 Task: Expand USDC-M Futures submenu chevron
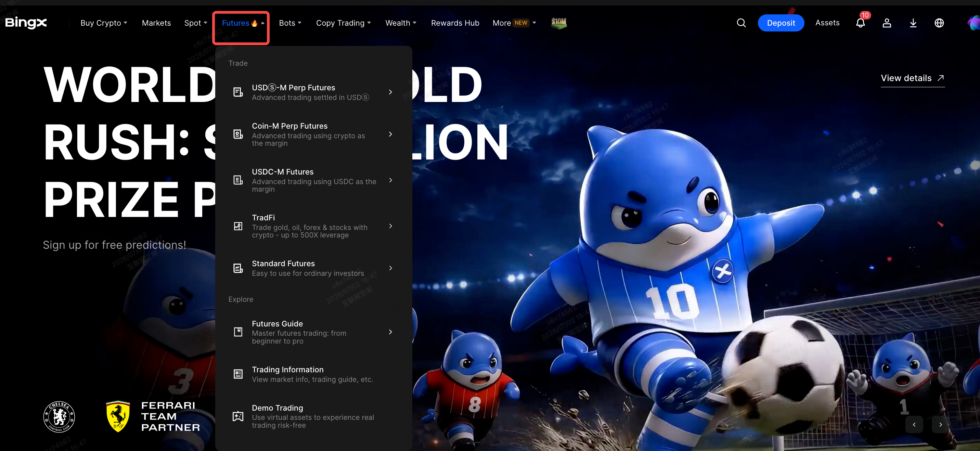pos(390,180)
